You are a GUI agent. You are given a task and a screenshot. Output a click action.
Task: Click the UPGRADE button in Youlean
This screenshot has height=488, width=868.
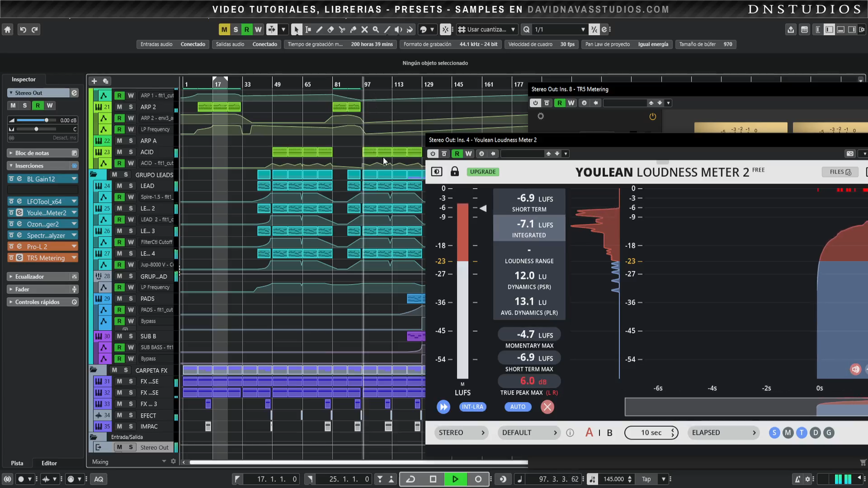482,172
